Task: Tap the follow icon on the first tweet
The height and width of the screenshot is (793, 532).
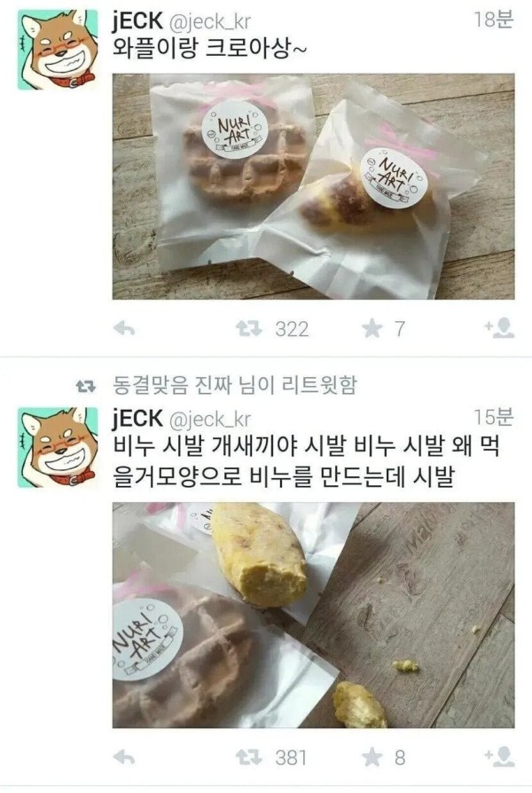Action: coord(499,328)
